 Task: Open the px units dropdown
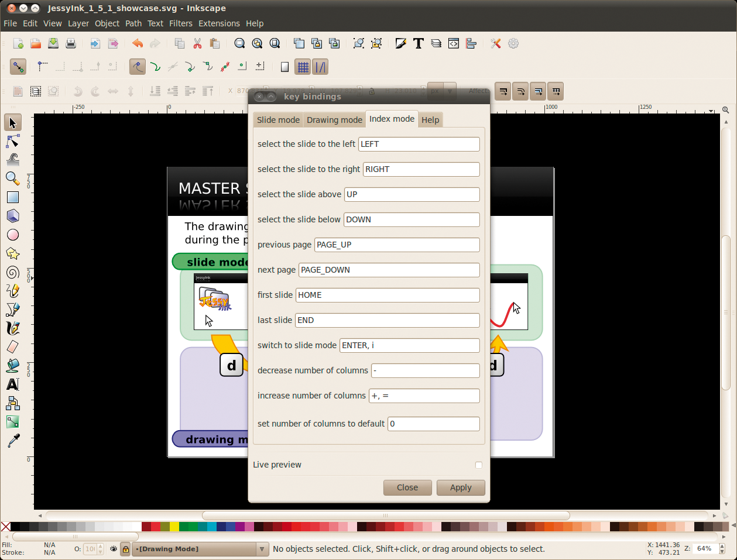pos(442,91)
